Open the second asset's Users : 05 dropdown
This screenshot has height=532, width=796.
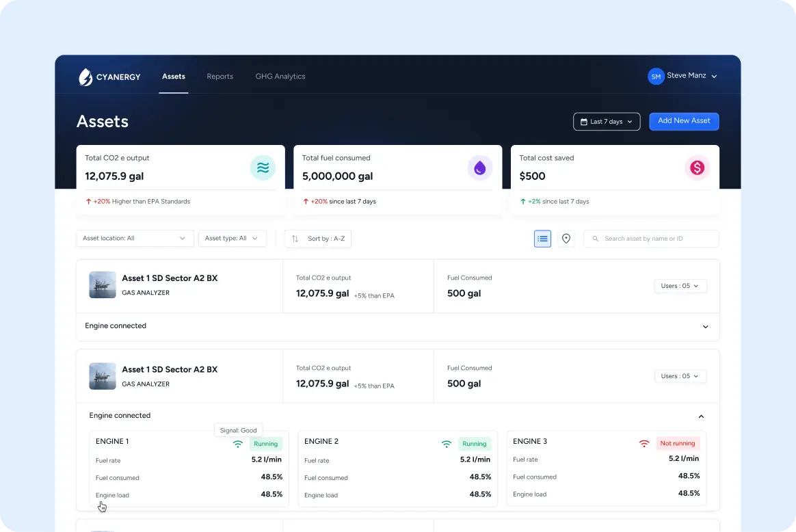point(680,376)
